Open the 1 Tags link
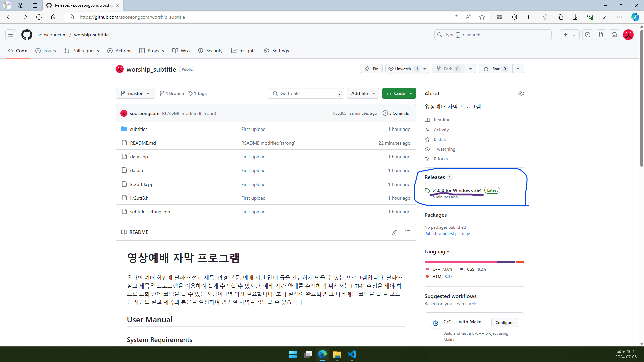 coord(197,93)
